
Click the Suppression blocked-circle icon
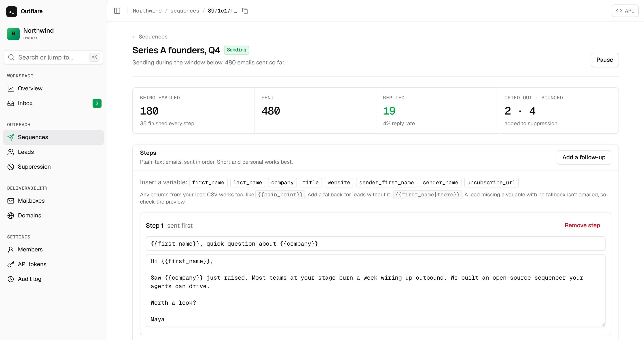11,167
